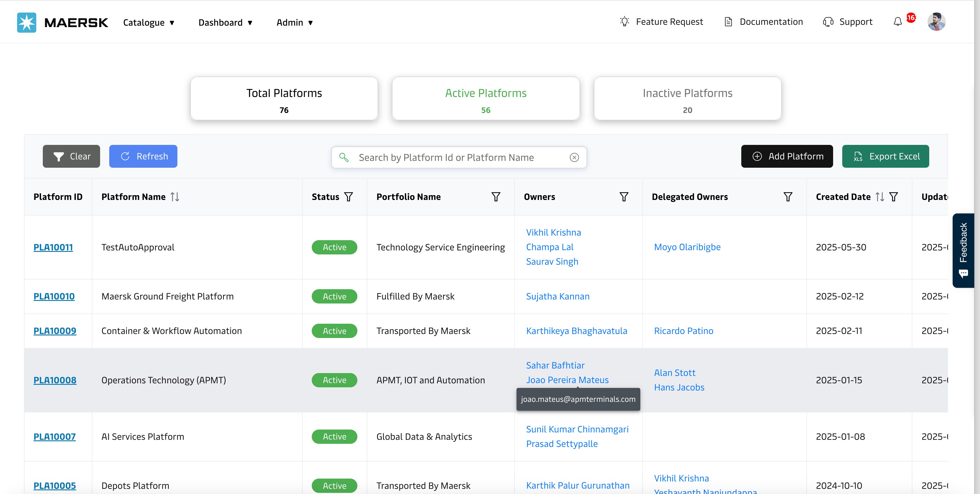Viewport: 980px width, 494px height.
Task: Click owner Champa Lal
Action: [x=550, y=247]
